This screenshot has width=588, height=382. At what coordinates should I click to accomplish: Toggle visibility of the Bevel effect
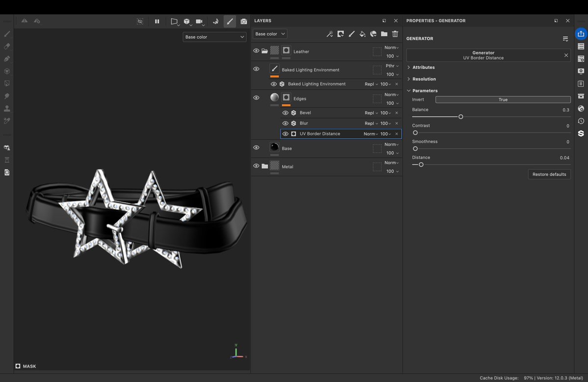pos(285,113)
